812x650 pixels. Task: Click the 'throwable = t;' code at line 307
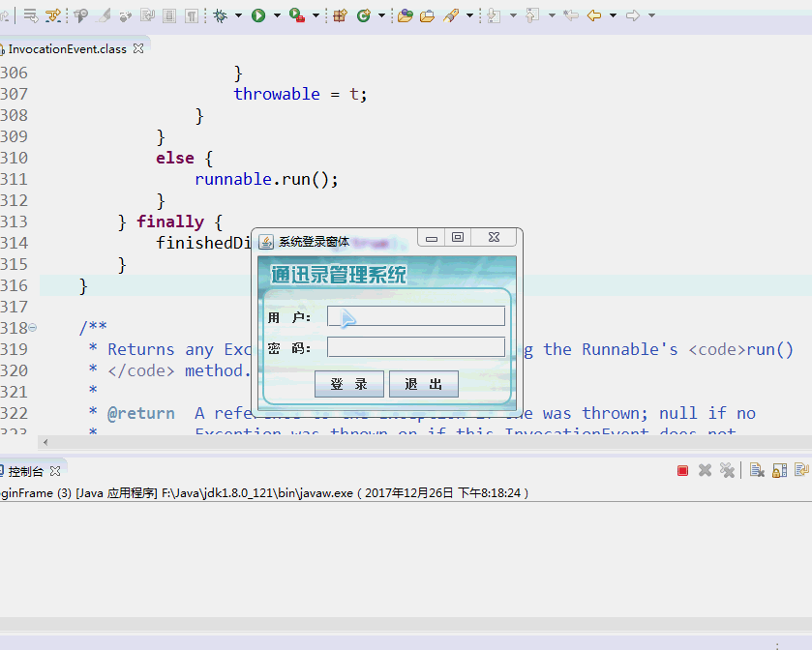point(300,94)
